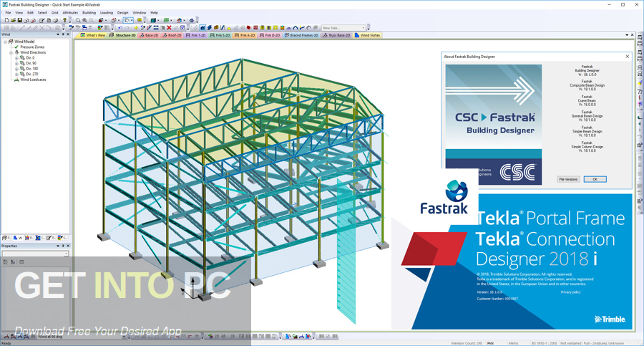Viewport: 644px width, 346px height.
Task: Switch to Frm A-2D tab
Action: click(x=245, y=35)
